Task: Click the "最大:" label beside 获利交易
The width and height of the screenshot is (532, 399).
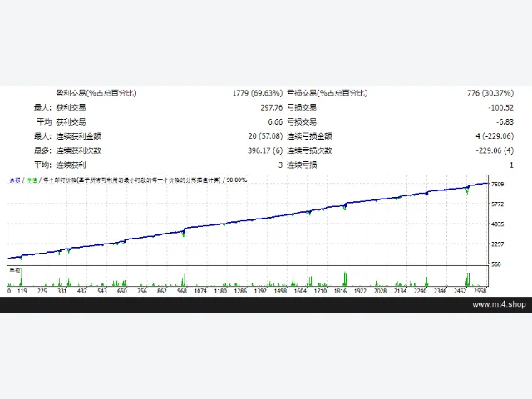Action: 42,107
